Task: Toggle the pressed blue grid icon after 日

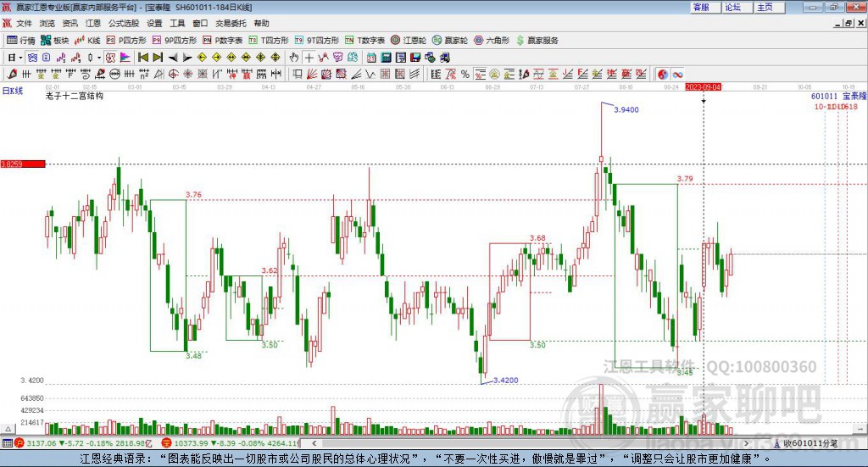Action: [32, 58]
